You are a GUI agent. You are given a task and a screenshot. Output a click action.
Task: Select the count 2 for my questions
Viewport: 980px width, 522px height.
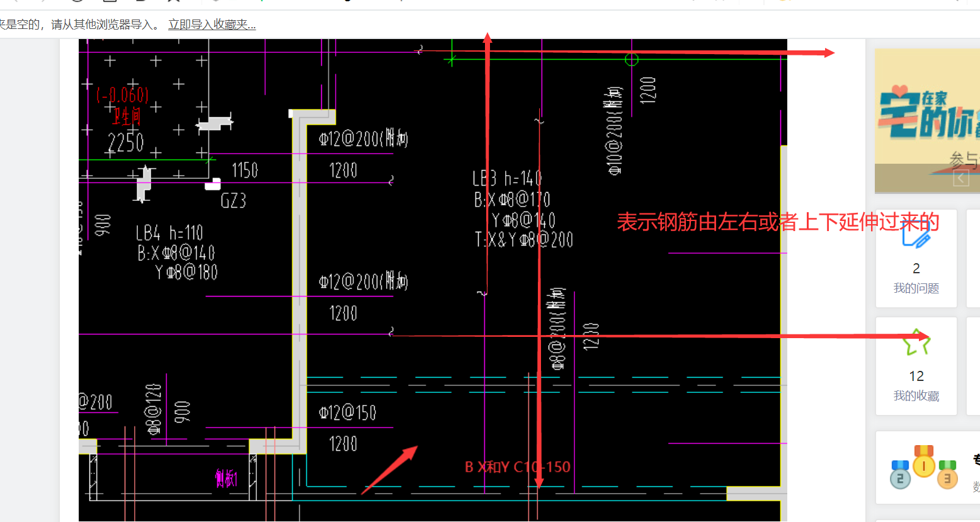pos(916,268)
